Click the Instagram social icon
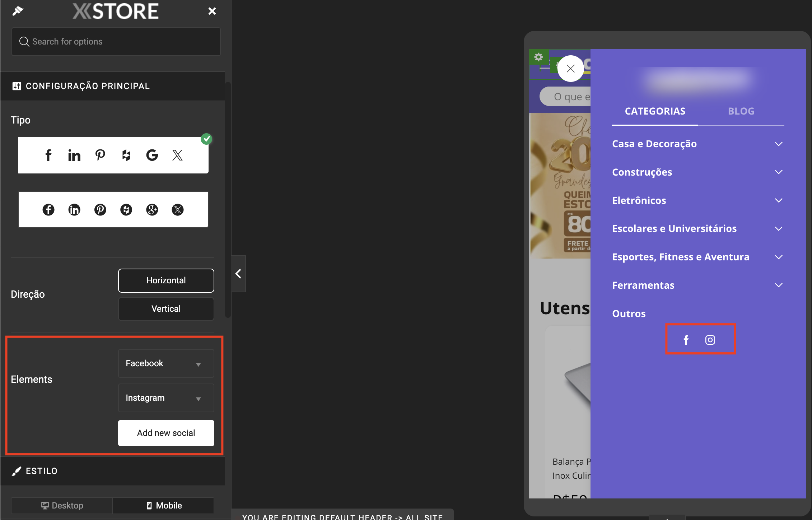Screen dimensions: 812x520 710,339
